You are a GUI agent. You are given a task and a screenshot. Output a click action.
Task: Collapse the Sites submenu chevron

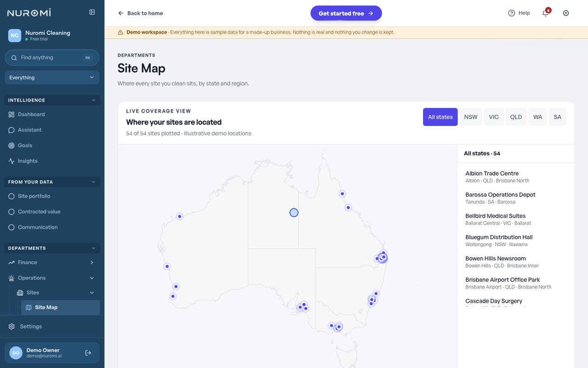(x=92, y=293)
